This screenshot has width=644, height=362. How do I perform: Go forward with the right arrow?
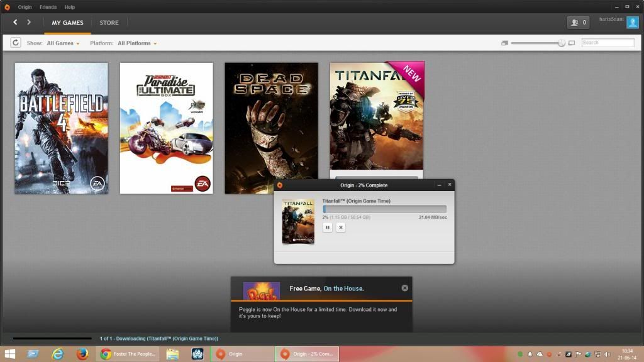coord(29,22)
